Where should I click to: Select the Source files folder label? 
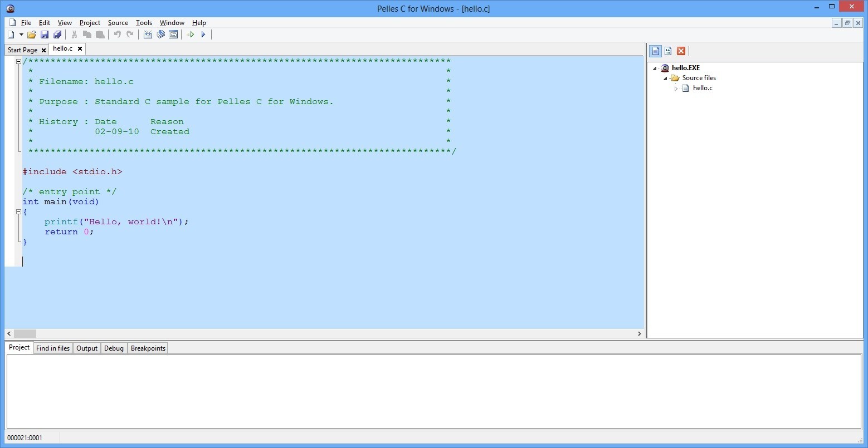(699, 78)
